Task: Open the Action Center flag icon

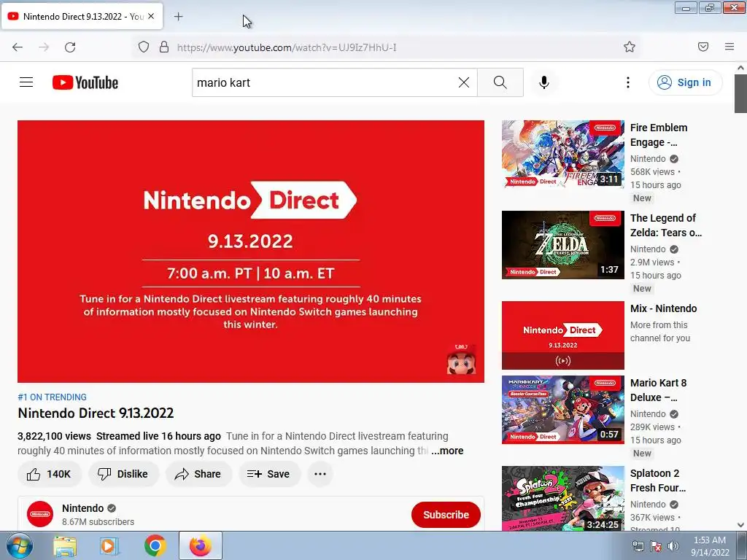Action: click(x=656, y=546)
